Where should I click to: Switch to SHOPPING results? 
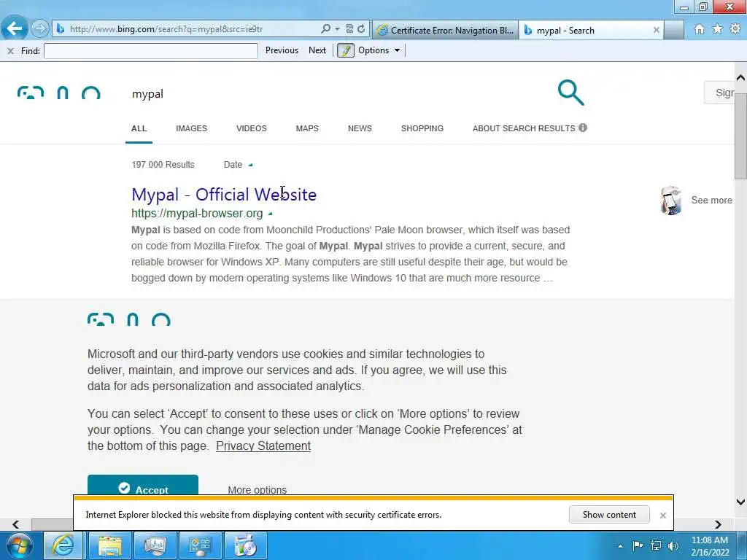point(422,128)
